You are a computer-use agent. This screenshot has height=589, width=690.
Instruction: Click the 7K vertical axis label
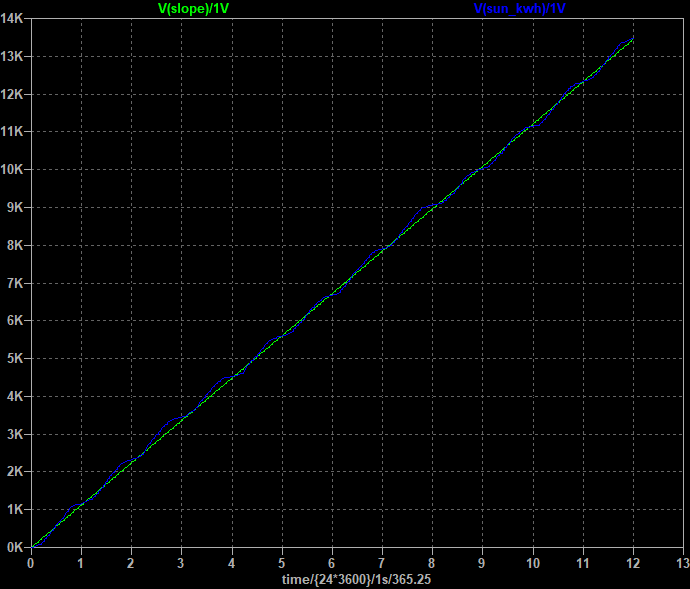pyautogui.click(x=15, y=283)
